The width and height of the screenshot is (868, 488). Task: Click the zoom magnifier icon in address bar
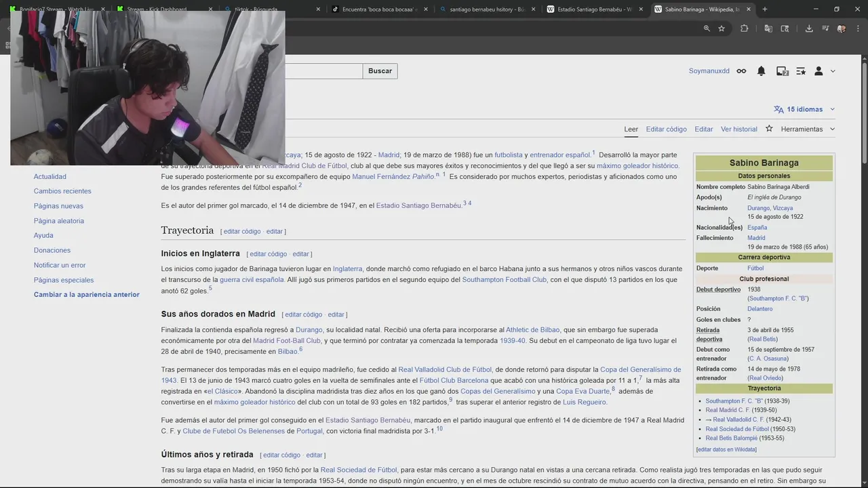(707, 28)
